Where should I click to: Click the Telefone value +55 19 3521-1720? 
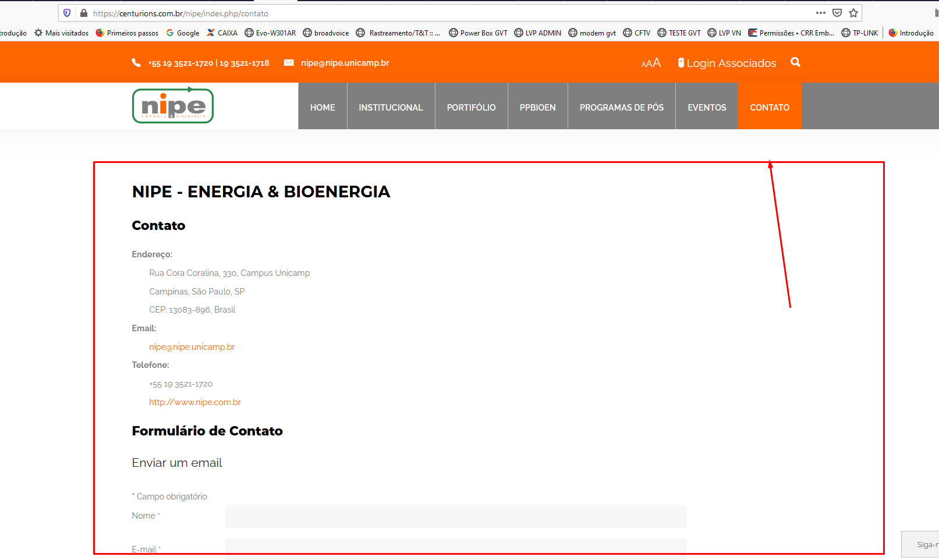[180, 384]
